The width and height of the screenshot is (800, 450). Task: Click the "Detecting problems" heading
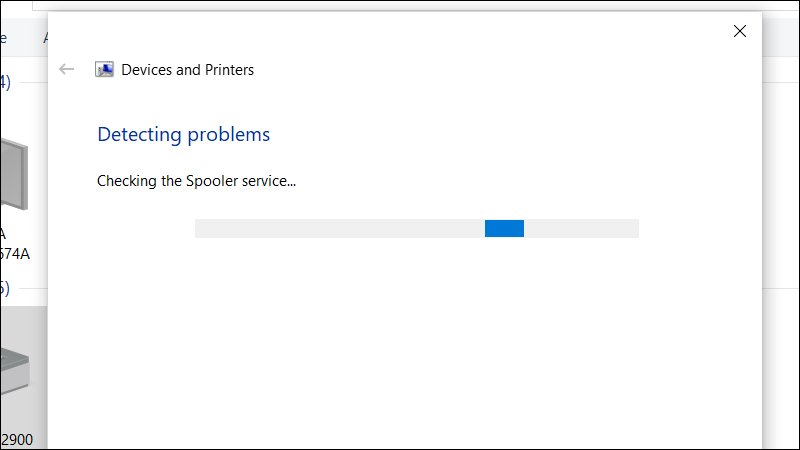[183, 134]
